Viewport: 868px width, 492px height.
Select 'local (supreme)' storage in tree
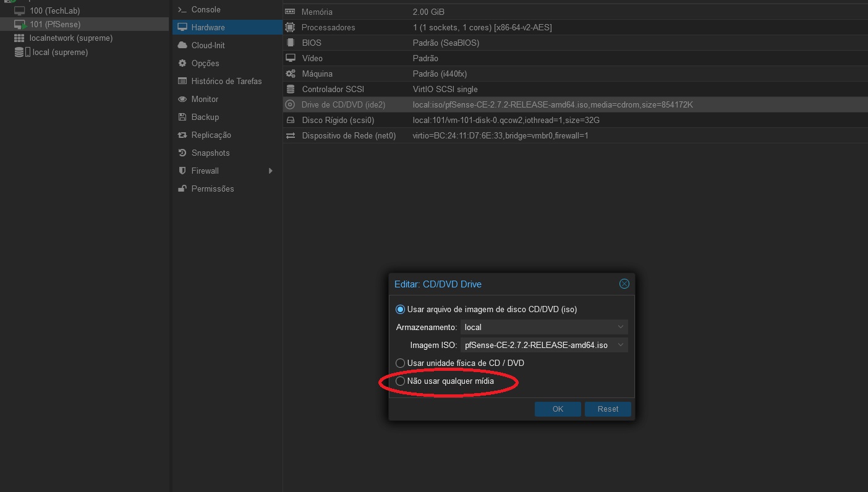coord(60,53)
